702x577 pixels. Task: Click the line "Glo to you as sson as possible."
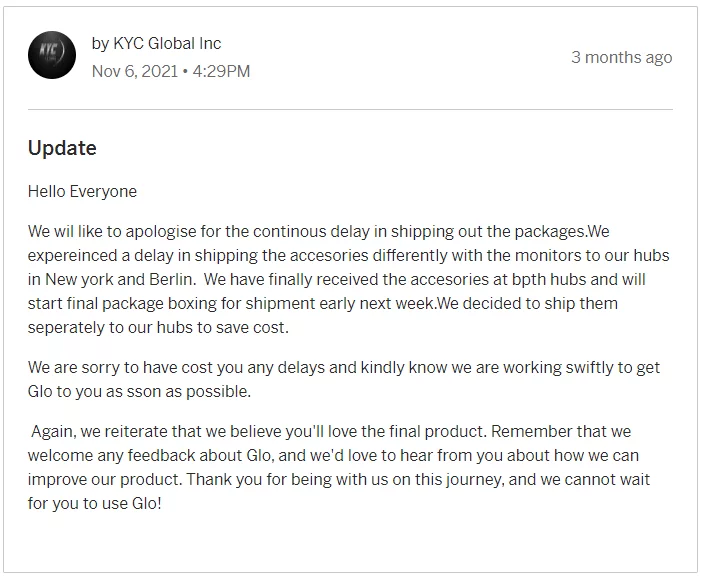click(x=139, y=391)
